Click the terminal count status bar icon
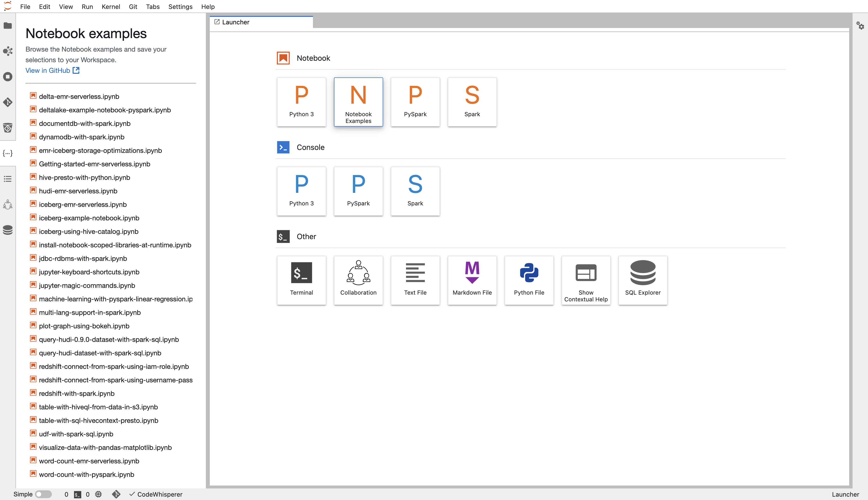 pos(78,494)
